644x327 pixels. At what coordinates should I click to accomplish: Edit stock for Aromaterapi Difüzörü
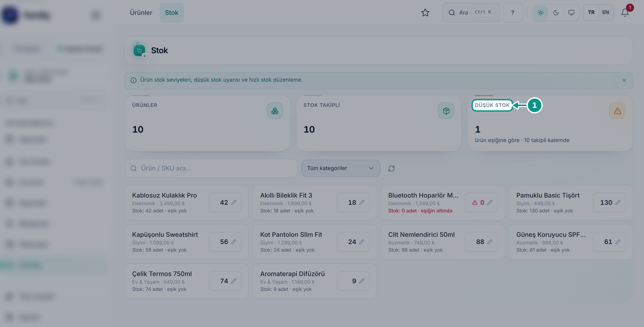coord(353,281)
